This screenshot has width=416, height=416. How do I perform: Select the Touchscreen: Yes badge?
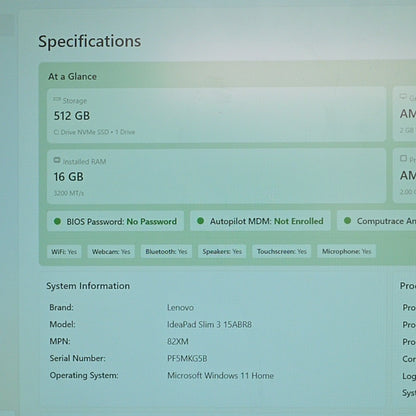282,251
